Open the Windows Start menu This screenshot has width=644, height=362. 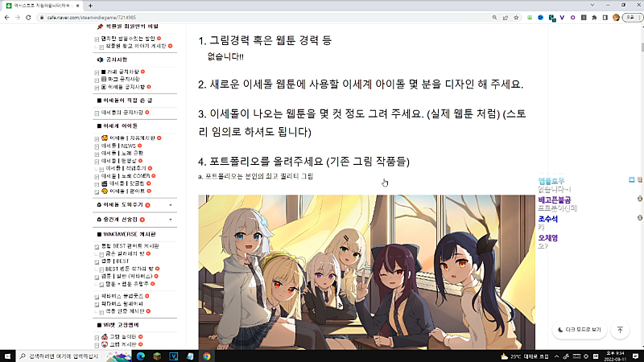click(x=7, y=356)
